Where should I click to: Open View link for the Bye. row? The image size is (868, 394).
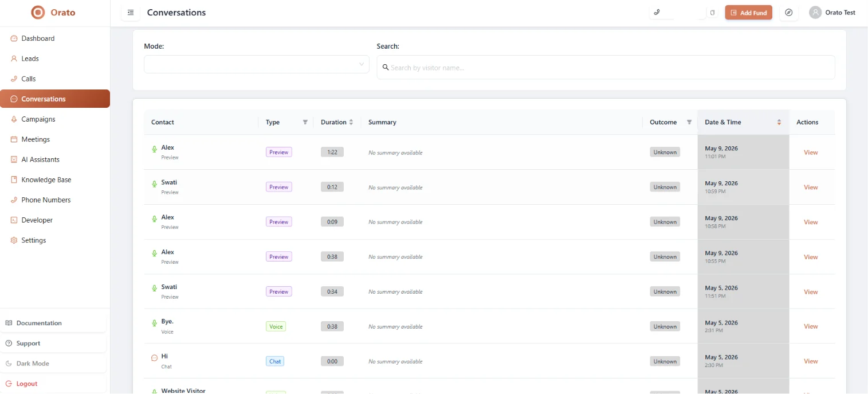pyautogui.click(x=811, y=326)
